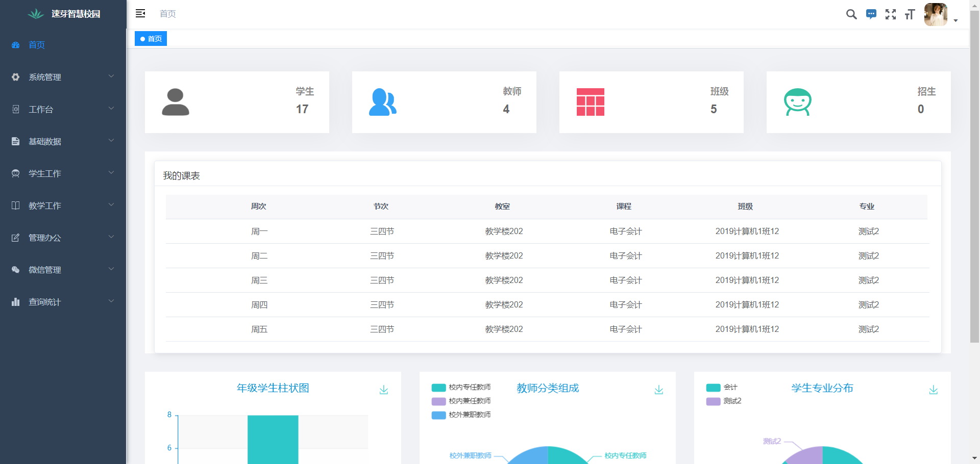Click the 工作台 icon in sidebar

pos(15,109)
